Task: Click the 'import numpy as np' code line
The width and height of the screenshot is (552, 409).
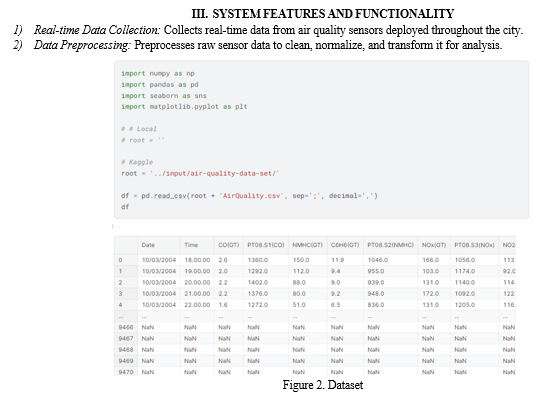Action: [158, 74]
